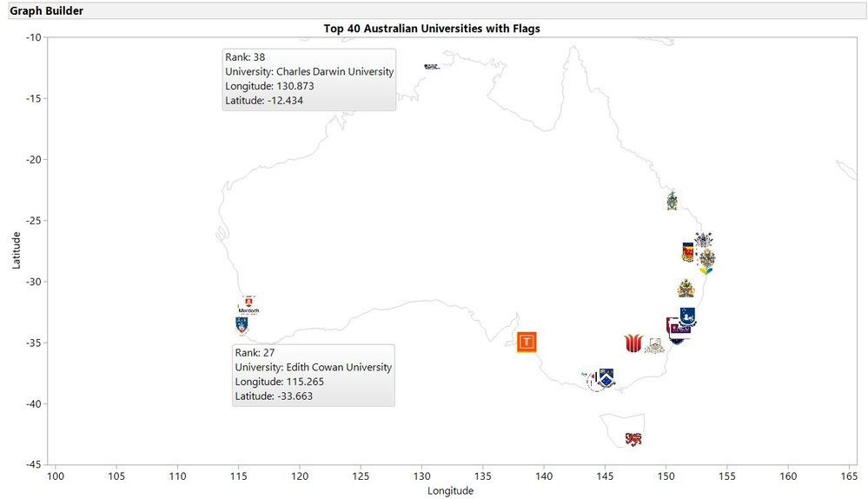The height and width of the screenshot is (499, 868).
Task: Click the Edith Cowan University tooltip
Action: click(314, 375)
